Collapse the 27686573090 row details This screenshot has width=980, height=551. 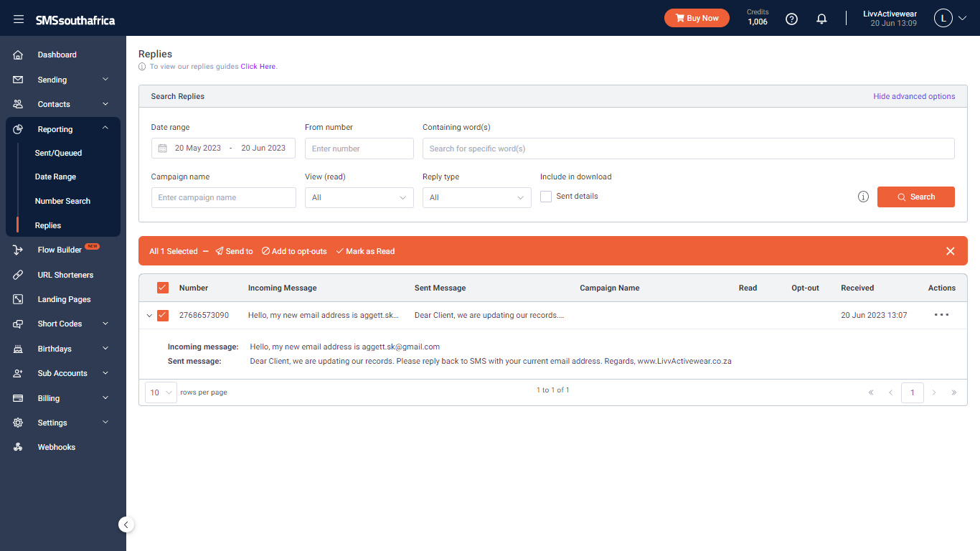click(x=149, y=315)
